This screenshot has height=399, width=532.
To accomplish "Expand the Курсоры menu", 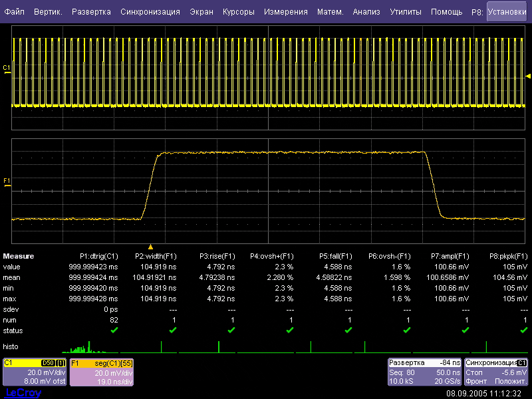I will tap(238, 12).
